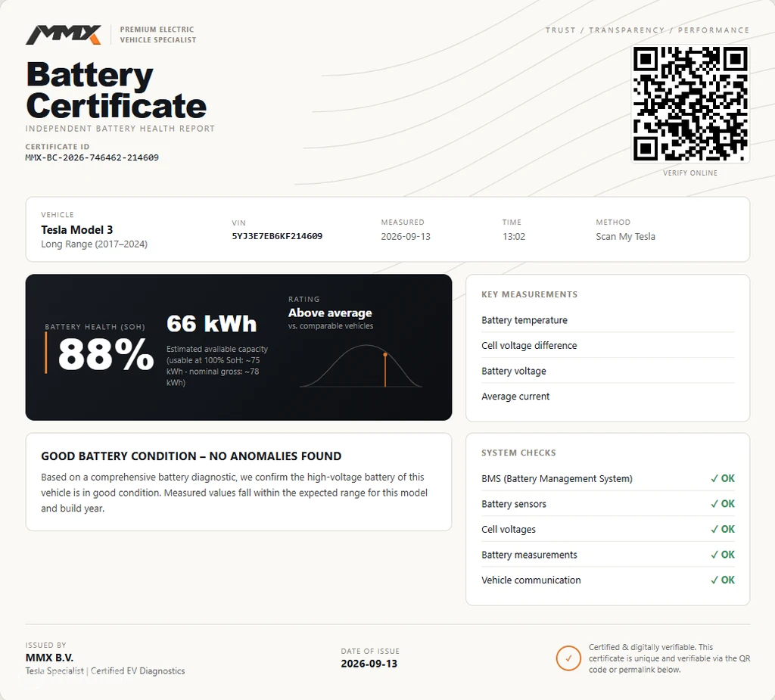Click the date of issue 2026-09-13 in footer
The width and height of the screenshot is (775, 700).
click(x=369, y=664)
